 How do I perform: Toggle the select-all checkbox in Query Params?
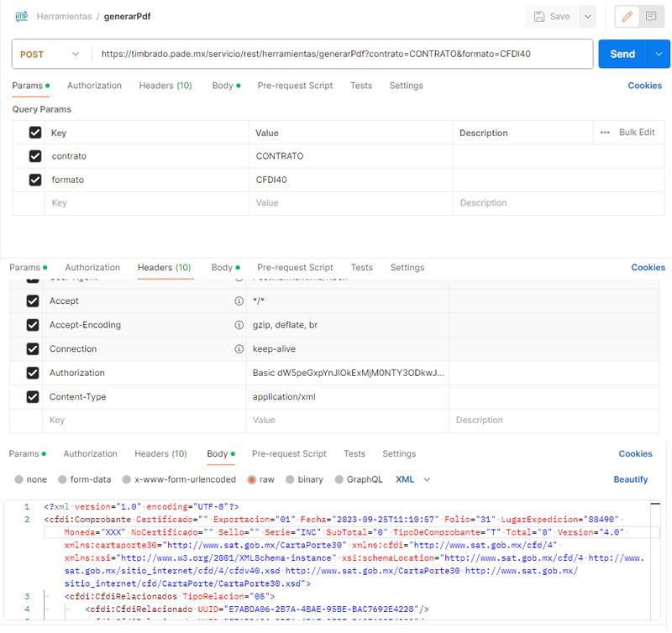[36, 132]
